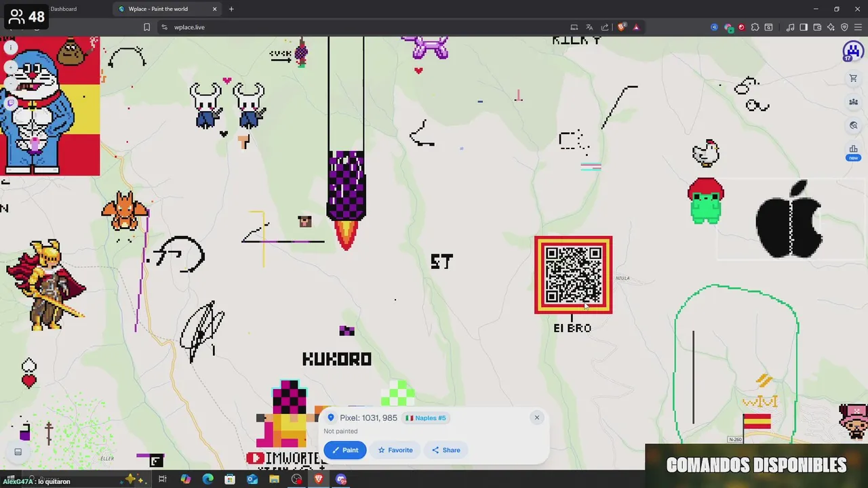
Task: Click the location pin icon in pixel popup
Action: tap(331, 418)
